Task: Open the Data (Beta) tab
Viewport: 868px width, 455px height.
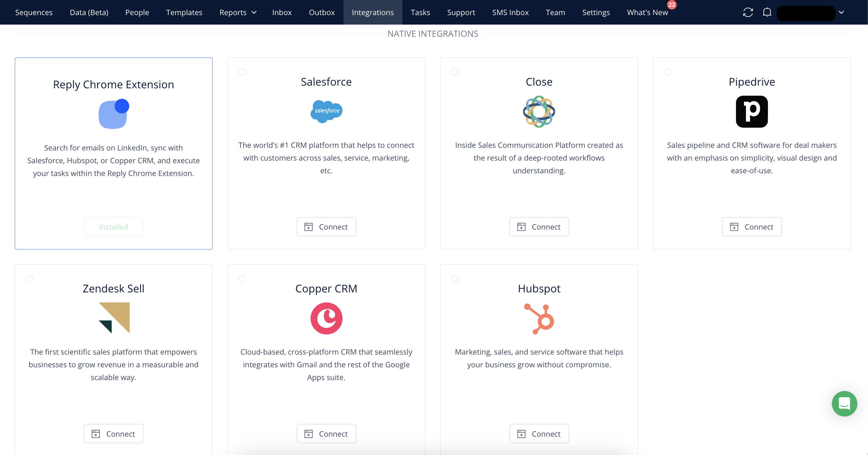Action: pos(89,12)
